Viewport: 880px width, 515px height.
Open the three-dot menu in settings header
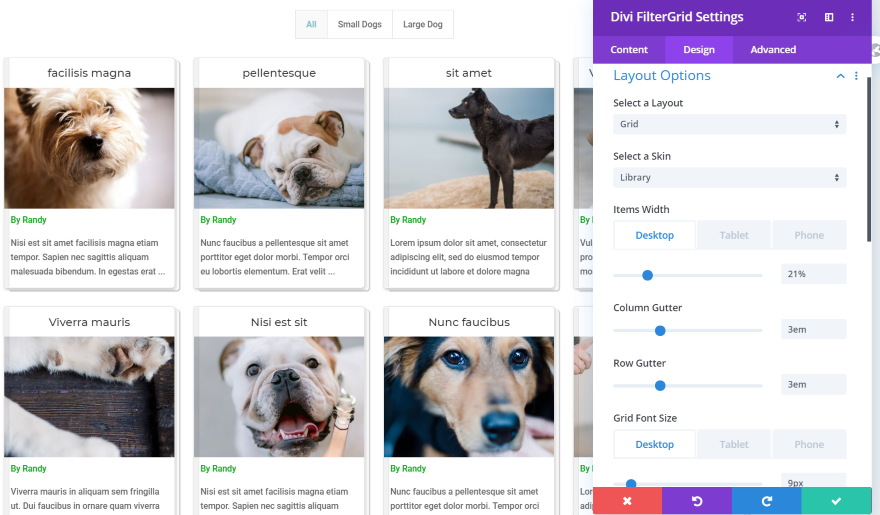[x=852, y=17]
